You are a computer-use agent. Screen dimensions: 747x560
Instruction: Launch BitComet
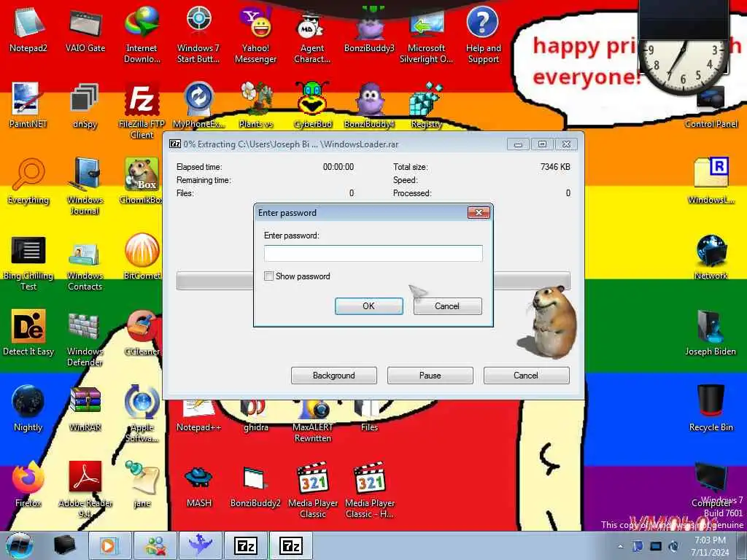coord(142,257)
